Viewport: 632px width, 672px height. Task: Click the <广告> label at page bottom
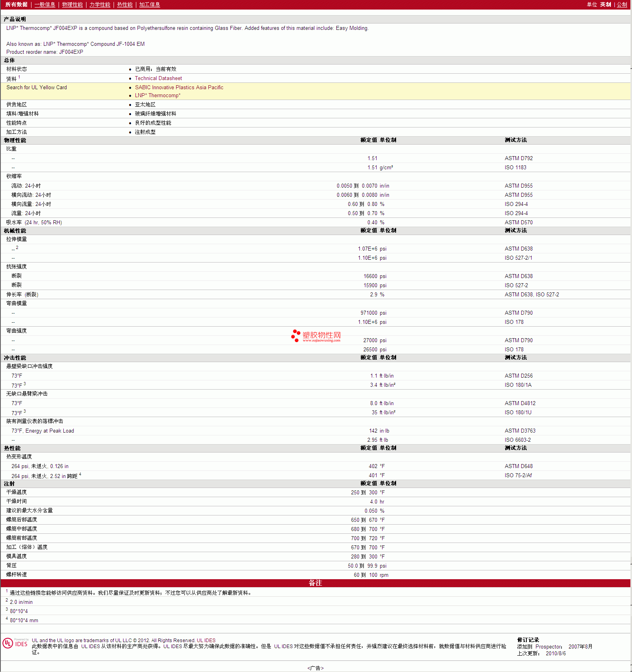coord(315,668)
